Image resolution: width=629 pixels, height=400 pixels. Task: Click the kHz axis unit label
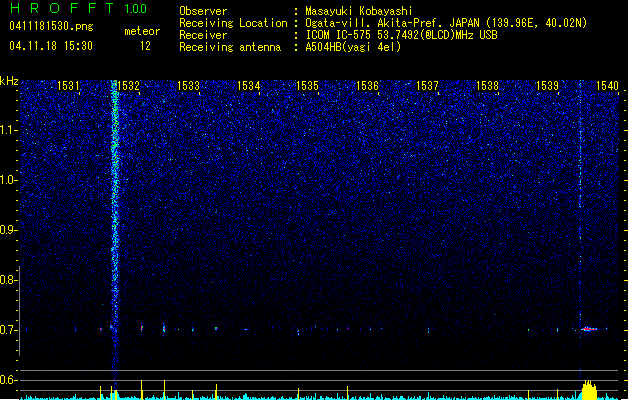pyautogui.click(x=9, y=81)
